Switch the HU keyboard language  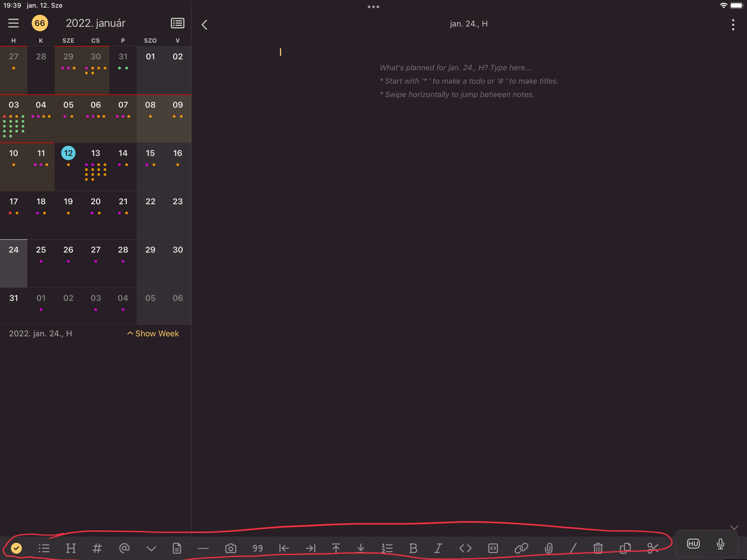[693, 543]
